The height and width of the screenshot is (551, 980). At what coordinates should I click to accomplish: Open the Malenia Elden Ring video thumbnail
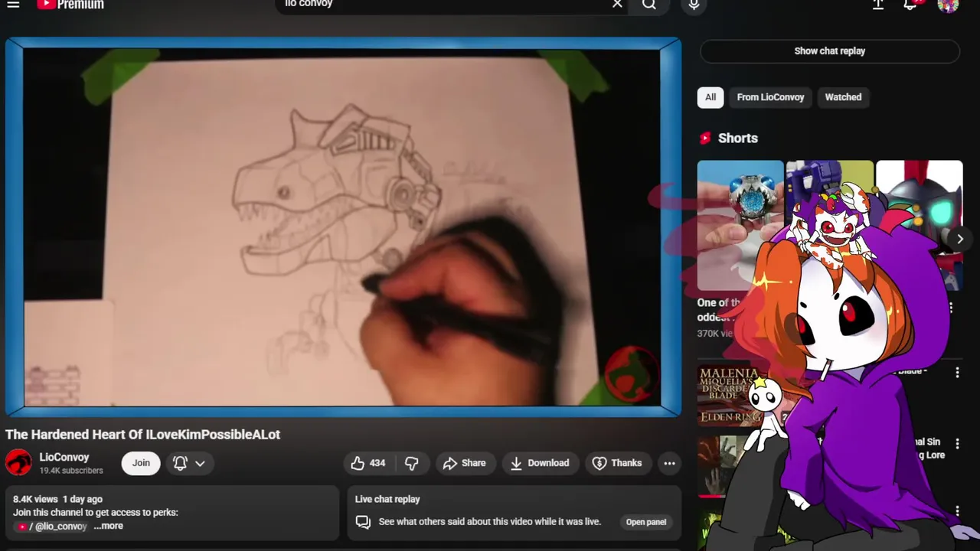point(731,396)
